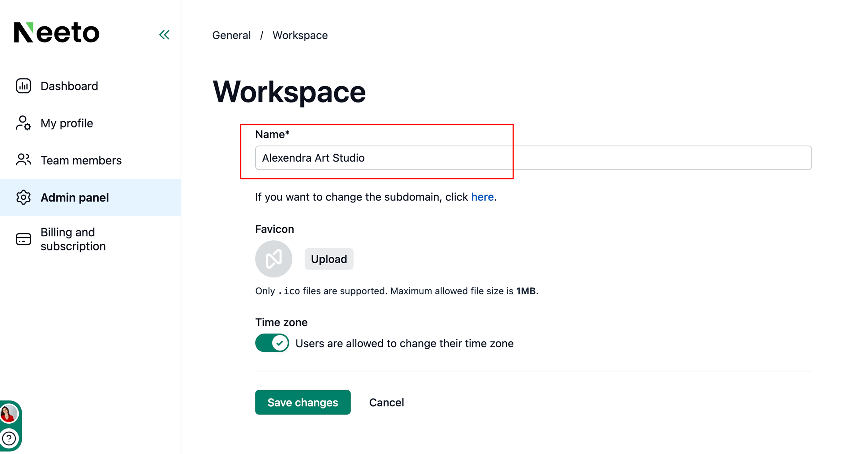Click the favicon placeholder image
Viewport: 868px width, 454px height.
click(273, 259)
